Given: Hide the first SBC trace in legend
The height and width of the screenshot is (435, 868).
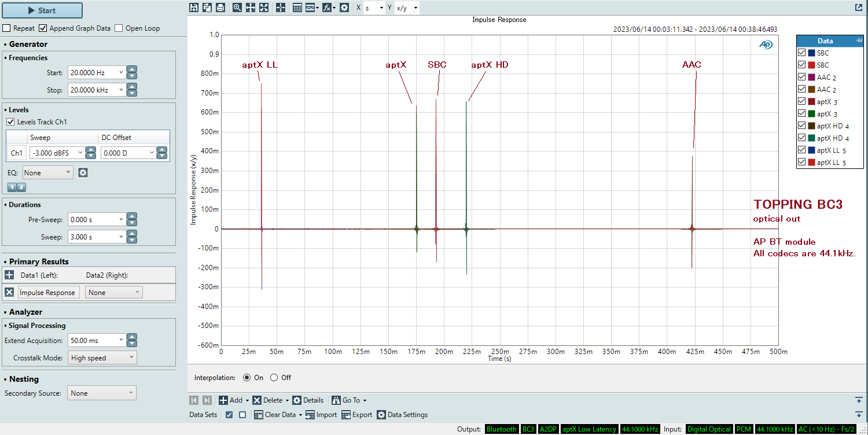Looking at the screenshot, I should click(x=802, y=53).
